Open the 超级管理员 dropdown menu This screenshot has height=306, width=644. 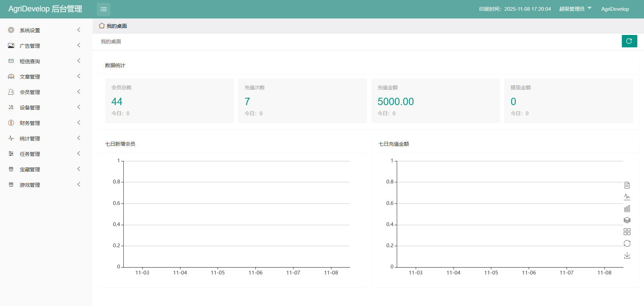pyautogui.click(x=575, y=9)
